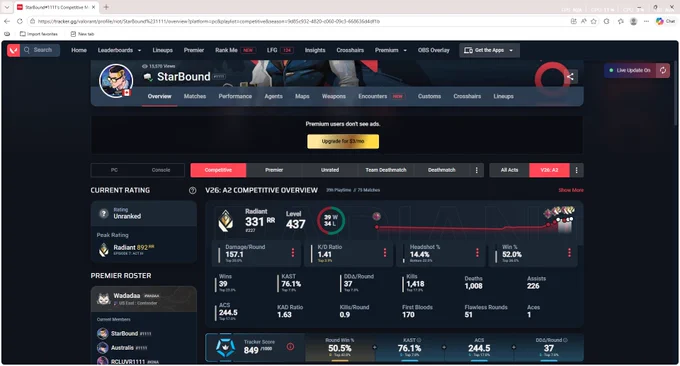Click the browser address bar URL

(x=208, y=21)
